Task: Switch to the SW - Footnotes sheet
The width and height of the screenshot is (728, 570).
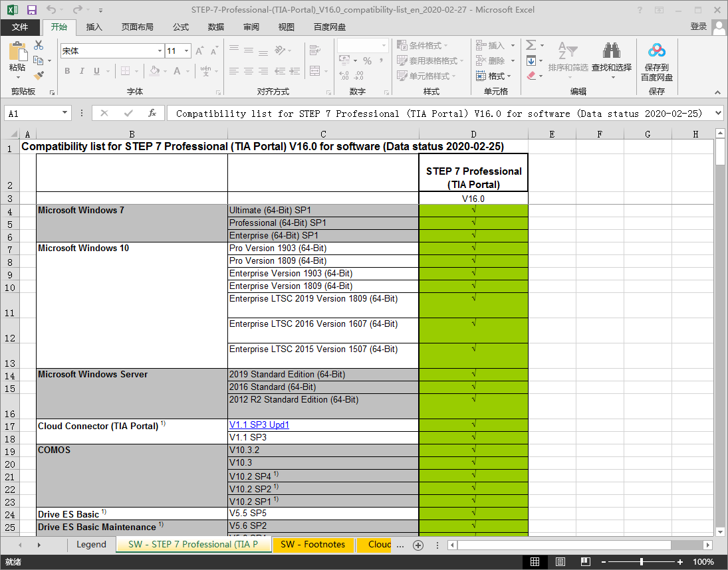Action: click(x=312, y=545)
